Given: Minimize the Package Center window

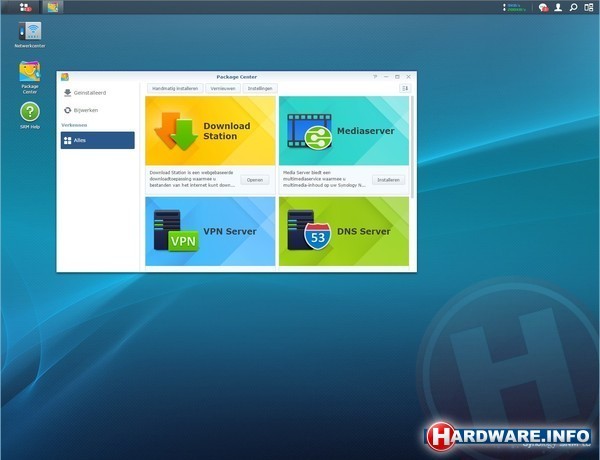Looking at the screenshot, I should coord(386,77).
